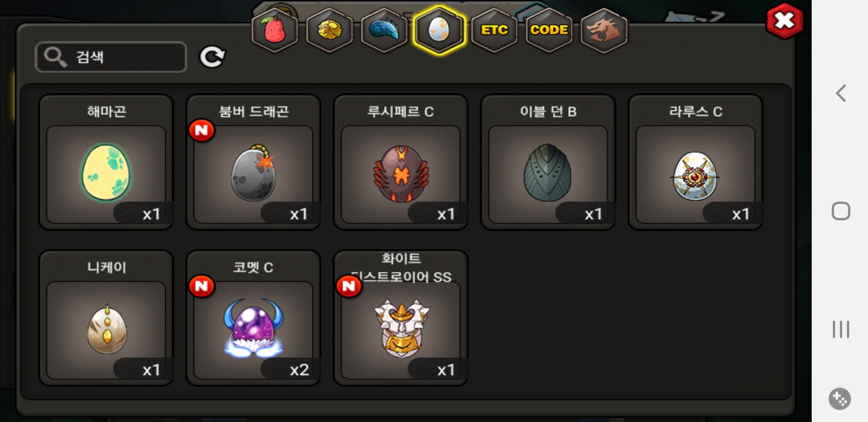Select the 붐버 드래곤 bomb egg
The height and width of the screenshot is (422, 868).
(x=253, y=162)
